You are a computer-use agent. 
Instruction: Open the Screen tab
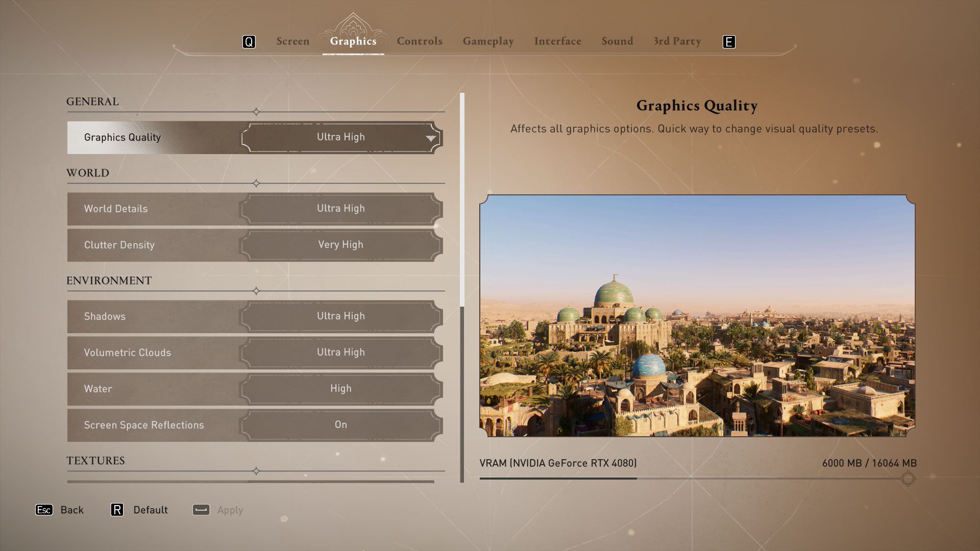pos(293,41)
